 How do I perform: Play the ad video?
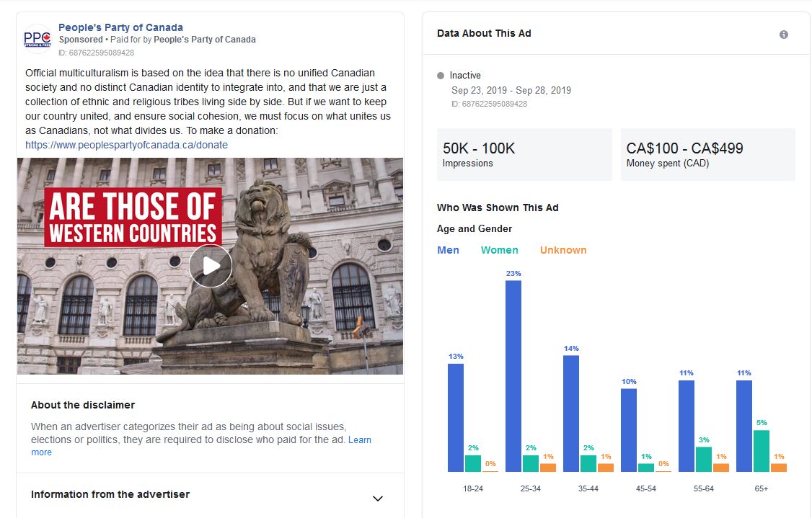coord(210,265)
